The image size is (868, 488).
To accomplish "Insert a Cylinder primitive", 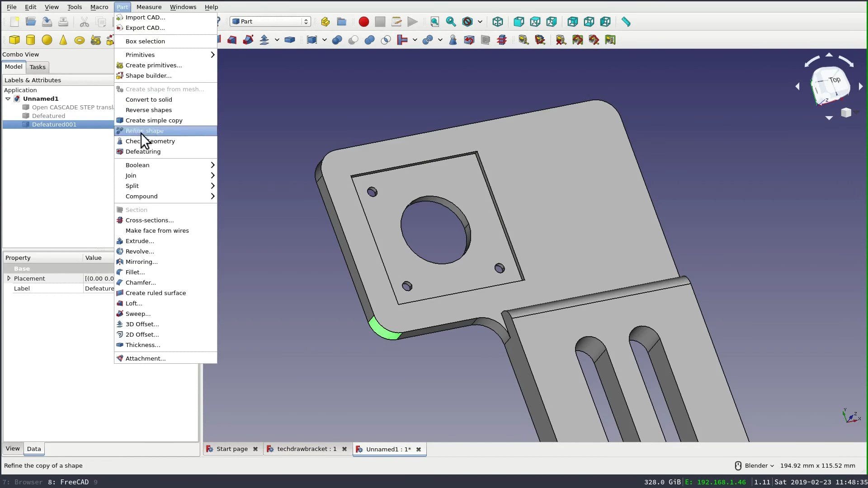I will coord(31,40).
